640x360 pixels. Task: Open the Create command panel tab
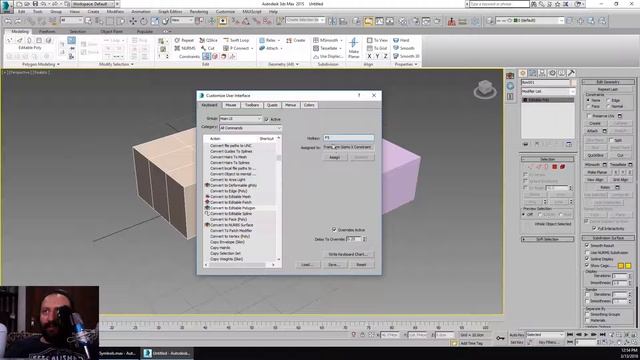523,73
